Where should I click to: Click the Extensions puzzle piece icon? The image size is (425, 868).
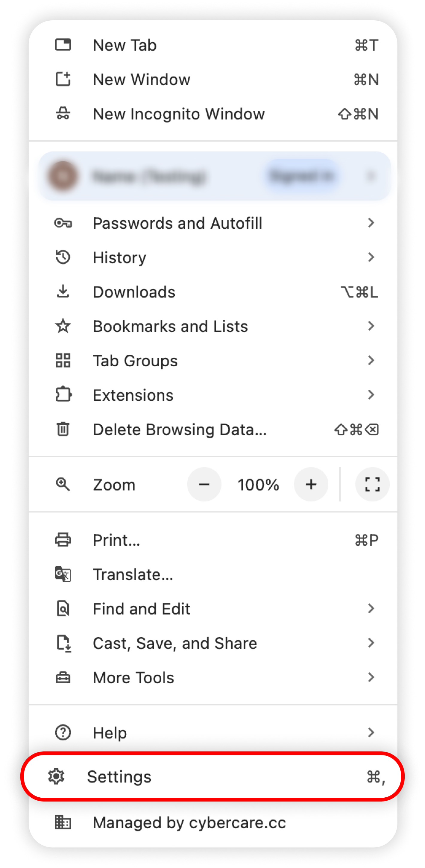click(63, 394)
